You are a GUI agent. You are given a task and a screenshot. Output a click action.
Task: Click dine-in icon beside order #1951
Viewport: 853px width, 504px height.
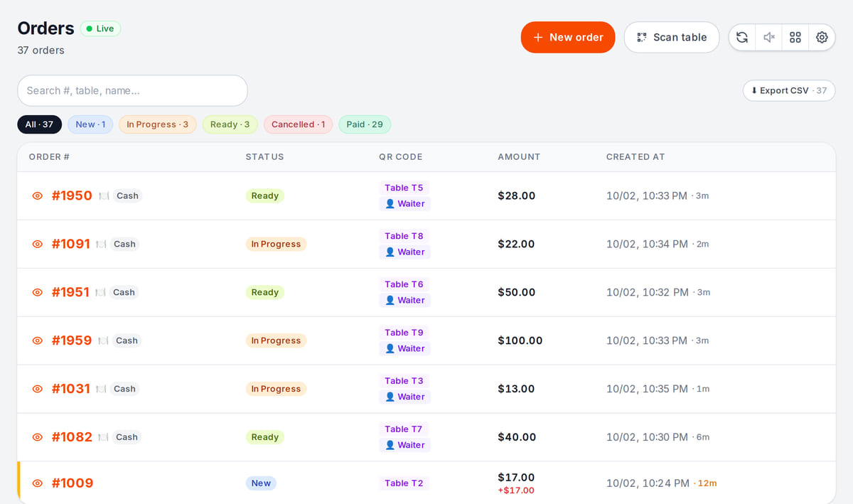pos(100,292)
